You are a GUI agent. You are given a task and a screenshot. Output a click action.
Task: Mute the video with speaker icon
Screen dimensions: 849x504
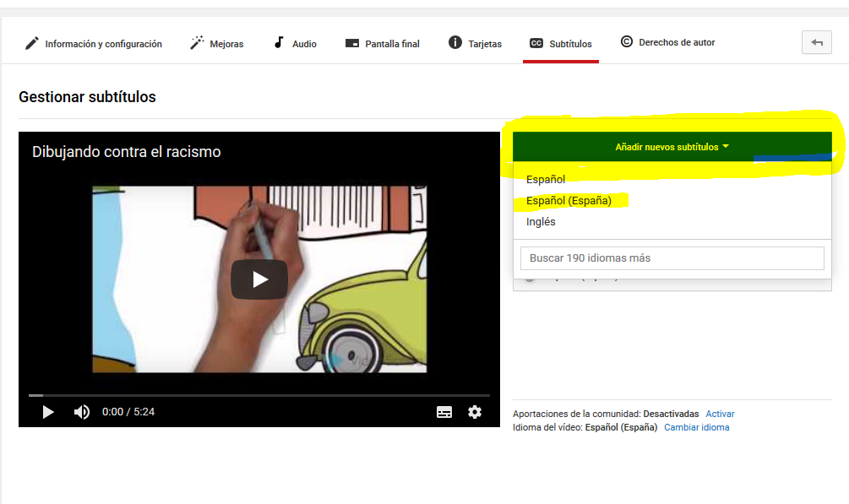pyautogui.click(x=81, y=412)
